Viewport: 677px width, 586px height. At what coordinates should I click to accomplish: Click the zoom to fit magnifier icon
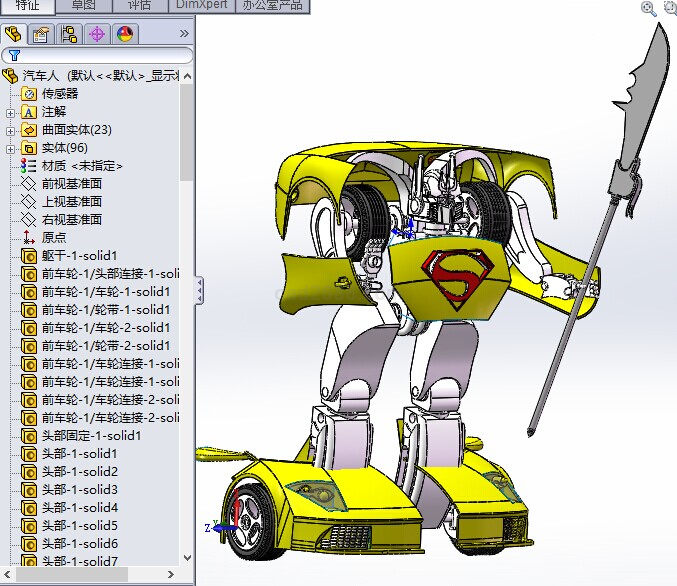click(x=649, y=8)
